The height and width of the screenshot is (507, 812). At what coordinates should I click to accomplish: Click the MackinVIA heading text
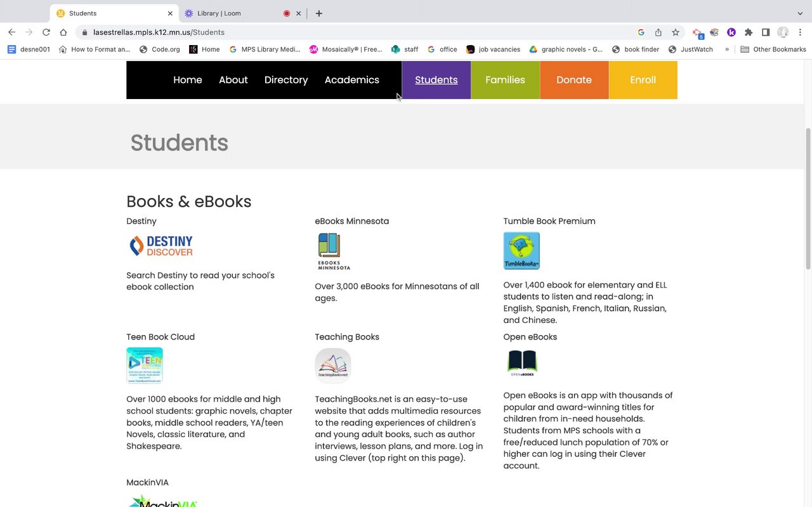[148, 483]
